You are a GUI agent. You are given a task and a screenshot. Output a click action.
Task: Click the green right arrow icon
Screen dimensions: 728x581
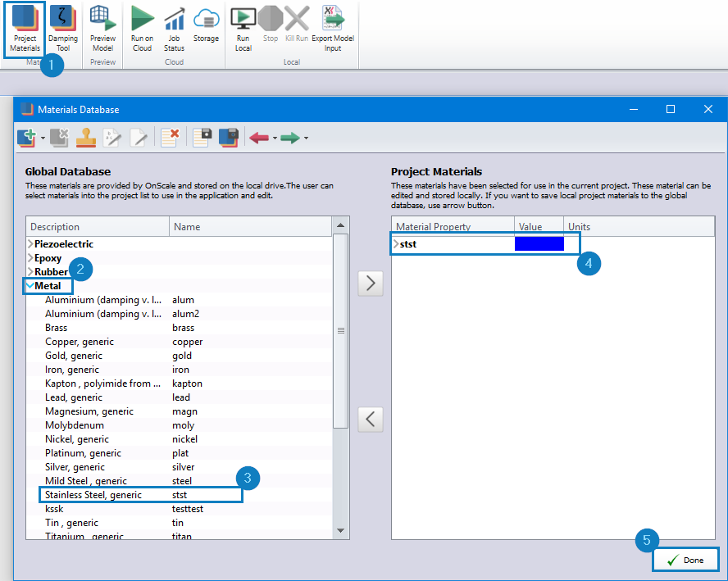click(x=290, y=138)
